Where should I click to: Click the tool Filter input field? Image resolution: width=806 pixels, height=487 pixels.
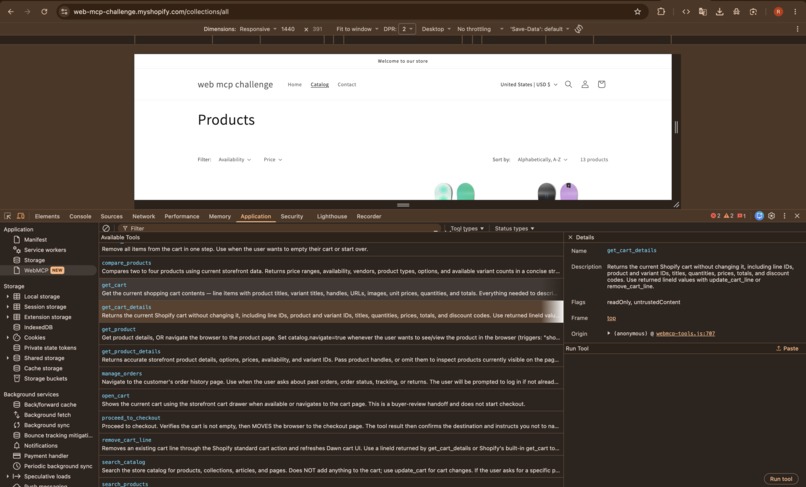coord(280,228)
